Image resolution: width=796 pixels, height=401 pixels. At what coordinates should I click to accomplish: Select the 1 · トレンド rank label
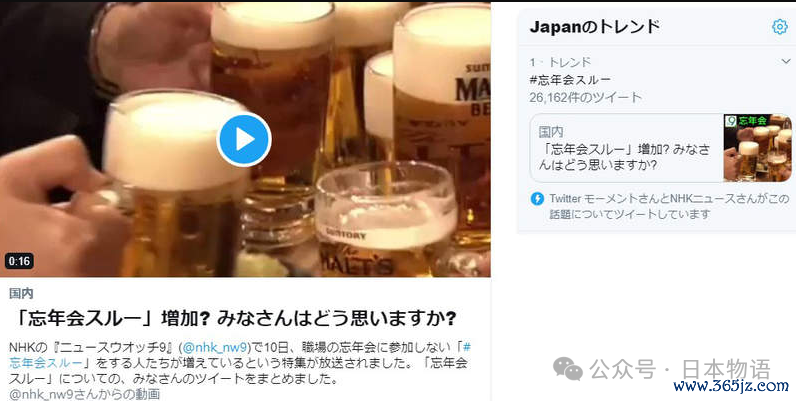pyautogui.click(x=560, y=62)
